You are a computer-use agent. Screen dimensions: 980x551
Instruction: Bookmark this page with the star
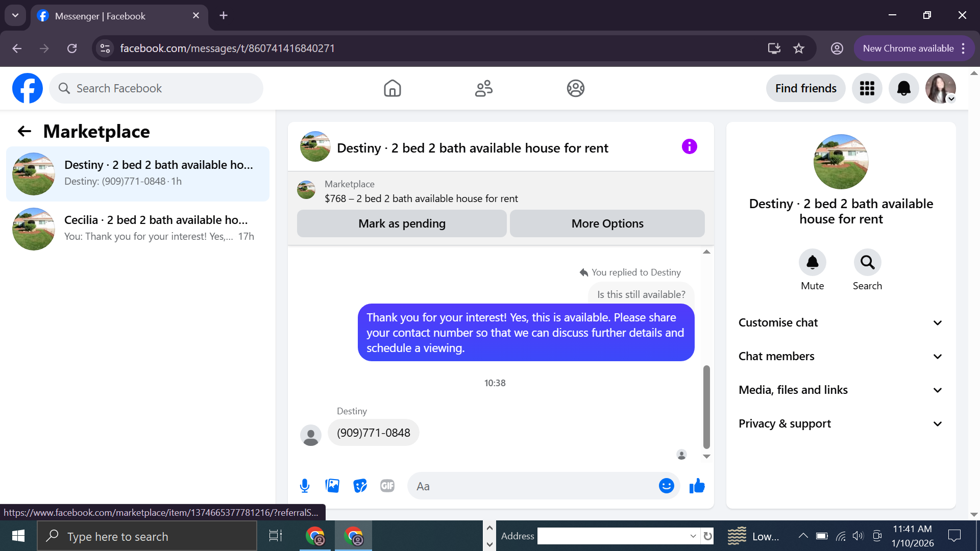(799, 48)
